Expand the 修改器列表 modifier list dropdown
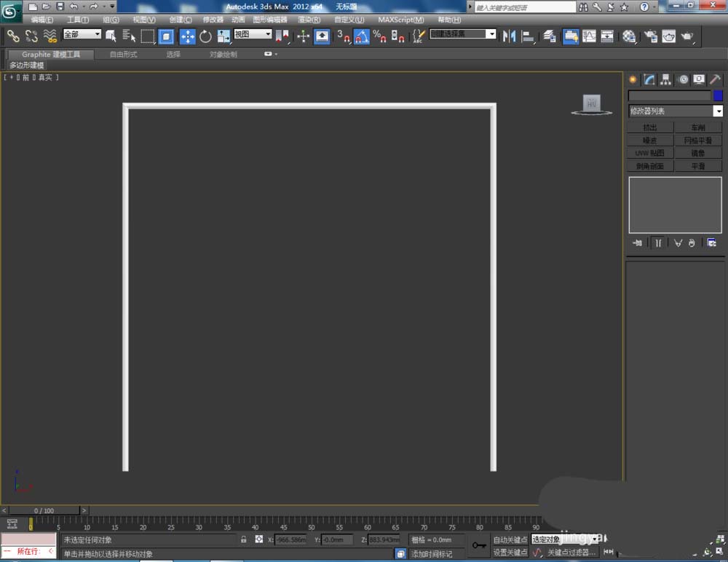 click(718, 111)
